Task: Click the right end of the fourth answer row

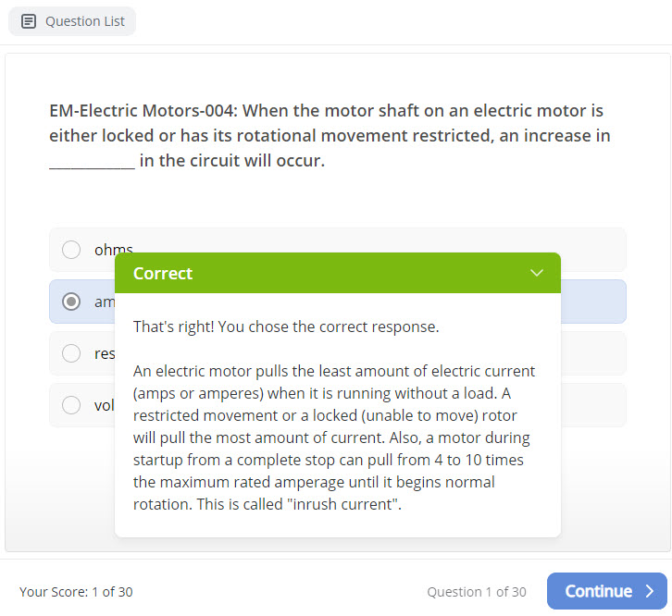Action: click(x=592, y=405)
